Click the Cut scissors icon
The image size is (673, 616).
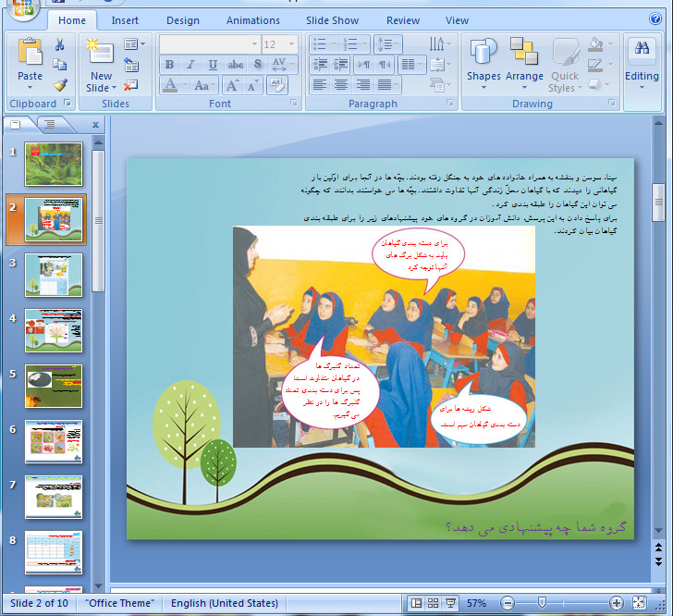coord(59,44)
